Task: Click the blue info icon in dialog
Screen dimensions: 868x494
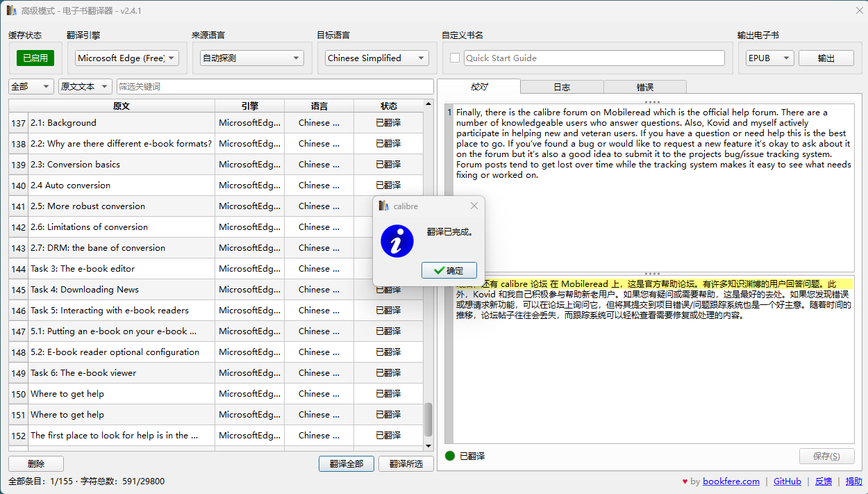Action: [397, 240]
